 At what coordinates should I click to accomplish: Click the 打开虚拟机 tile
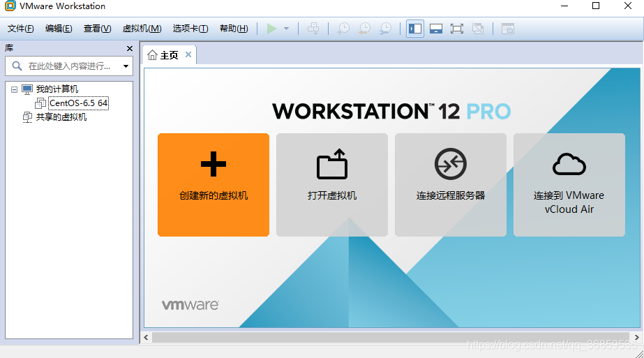point(332,185)
